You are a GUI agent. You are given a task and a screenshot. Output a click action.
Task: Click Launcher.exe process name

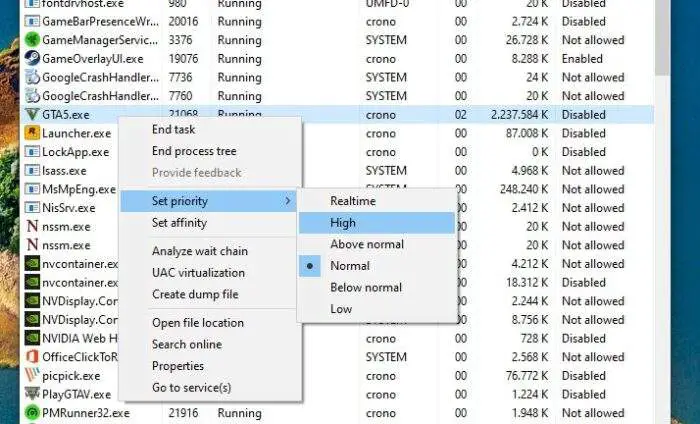[x=76, y=133]
